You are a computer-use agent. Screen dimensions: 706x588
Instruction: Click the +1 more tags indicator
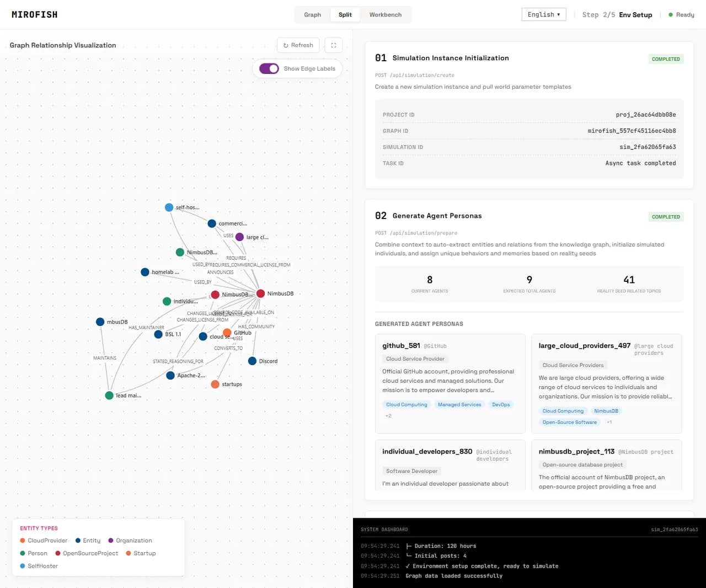(609, 423)
